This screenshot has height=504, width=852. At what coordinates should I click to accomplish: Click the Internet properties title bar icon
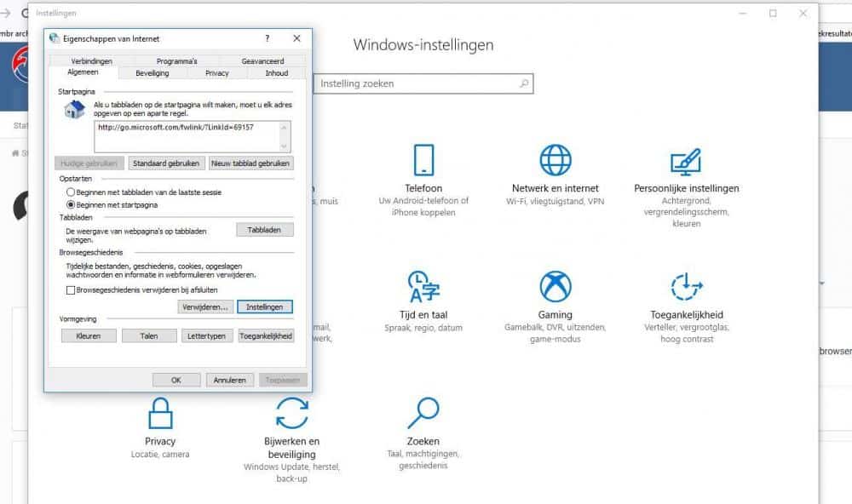pyautogui.click(x=55, y=38)
